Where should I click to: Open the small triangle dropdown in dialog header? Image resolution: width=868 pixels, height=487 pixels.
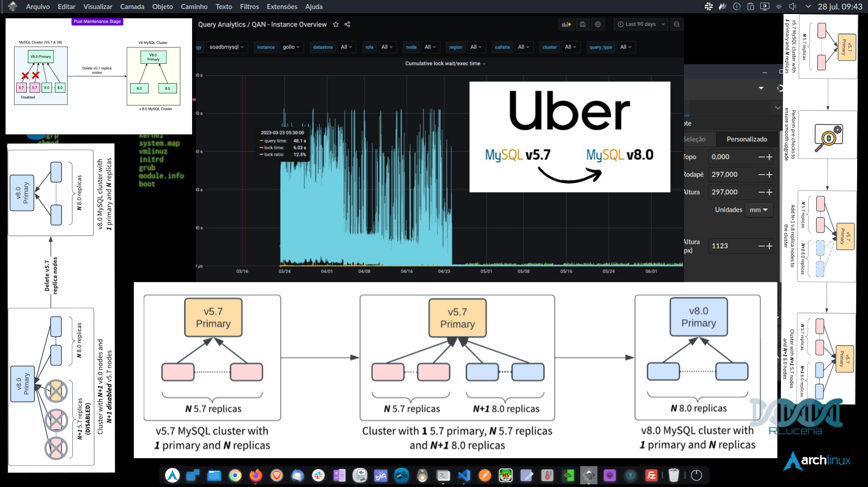coord(761,88)
